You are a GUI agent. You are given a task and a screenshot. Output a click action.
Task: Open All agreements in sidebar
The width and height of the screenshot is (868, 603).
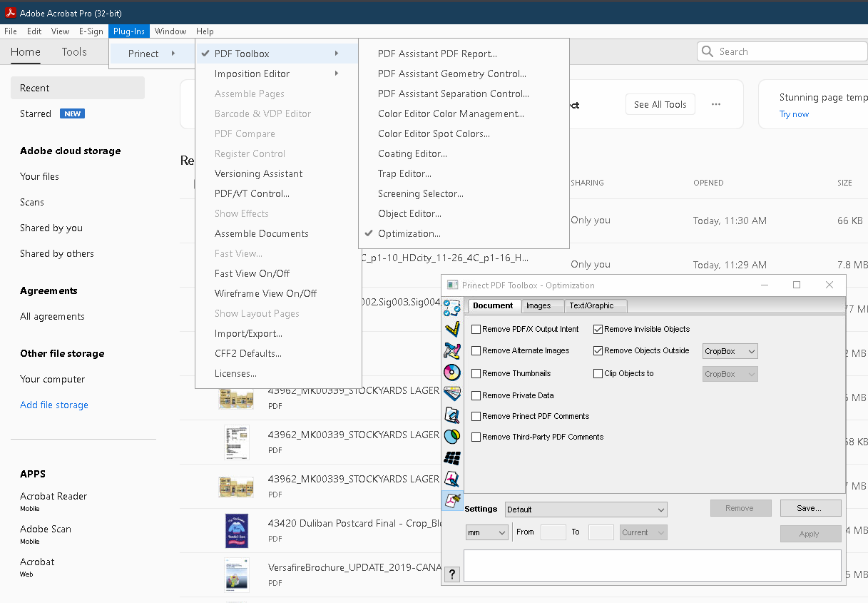point(53,316)
